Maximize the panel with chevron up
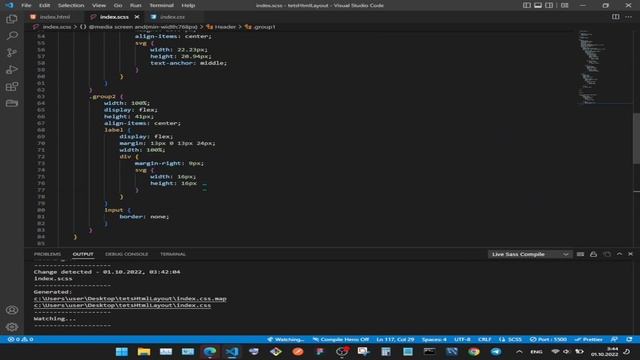 click(619, 254)
